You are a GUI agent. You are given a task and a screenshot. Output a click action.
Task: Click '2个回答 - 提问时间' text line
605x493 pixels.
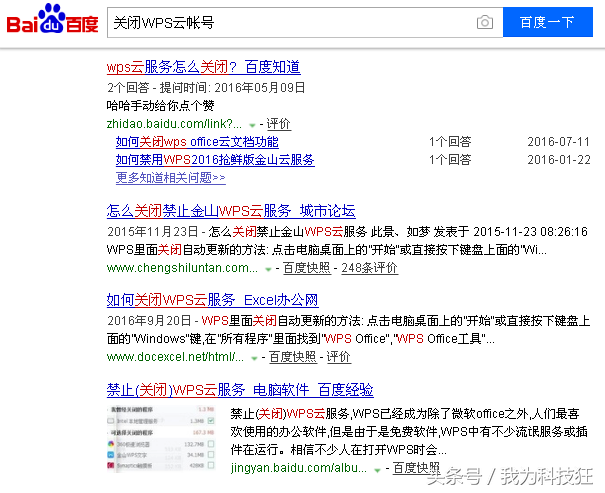[x=206, y=88]
